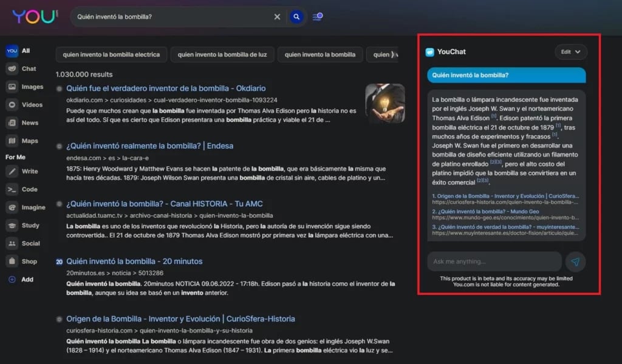Open Endesa '¿Quién inventó realmente la bombilla?' result
The image size is (622, 364).
(x=149, y=146)
